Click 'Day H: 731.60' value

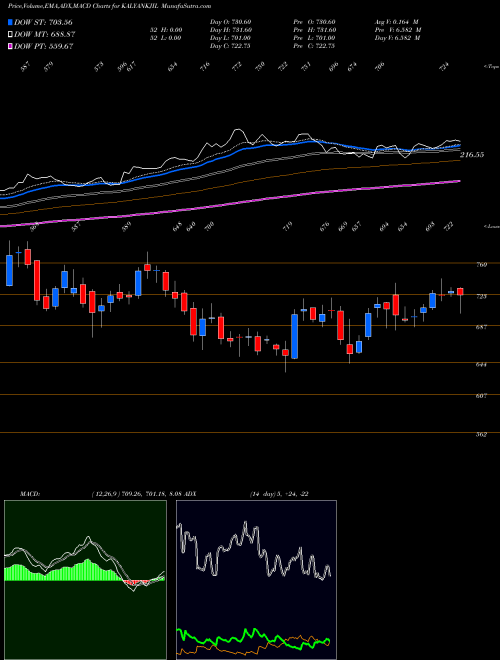click(231, 30)
